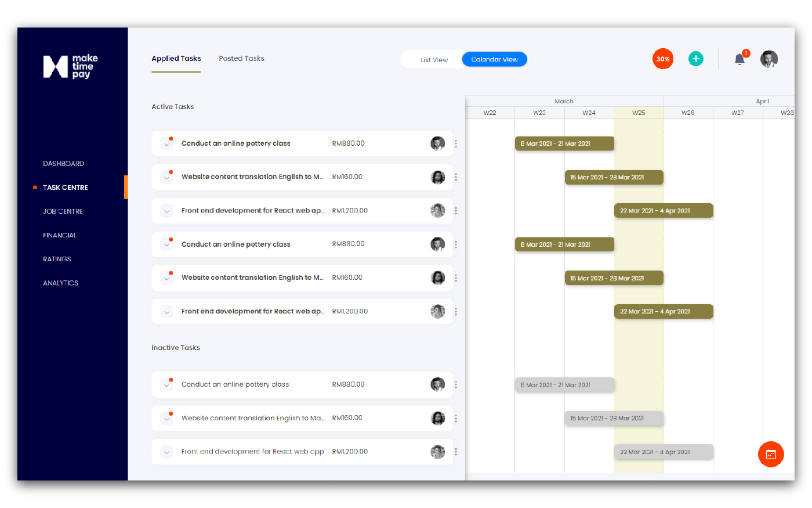Click first '22 Mar 2021 – 4 Apr 2021' bar

663,211
